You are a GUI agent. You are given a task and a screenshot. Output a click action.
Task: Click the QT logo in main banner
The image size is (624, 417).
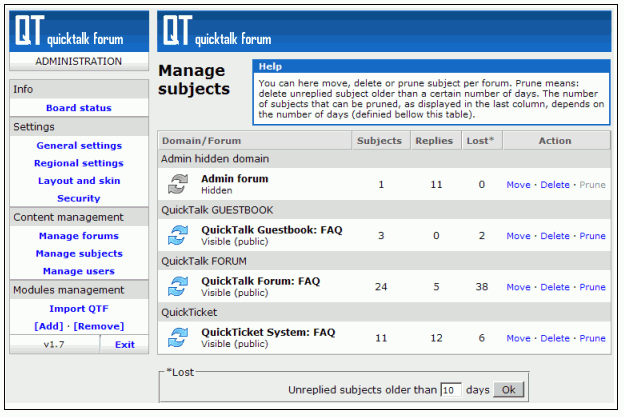(x=176, y=32)
